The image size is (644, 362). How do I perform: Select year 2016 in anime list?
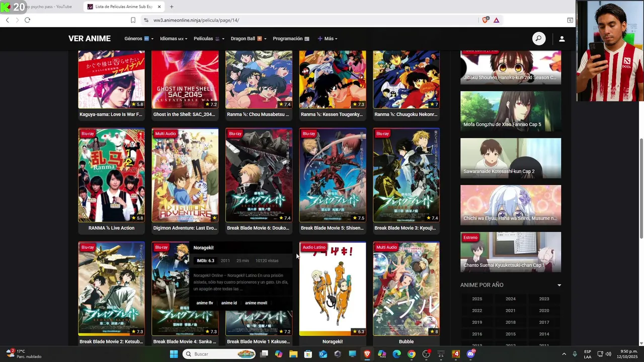tap(477, 334)
